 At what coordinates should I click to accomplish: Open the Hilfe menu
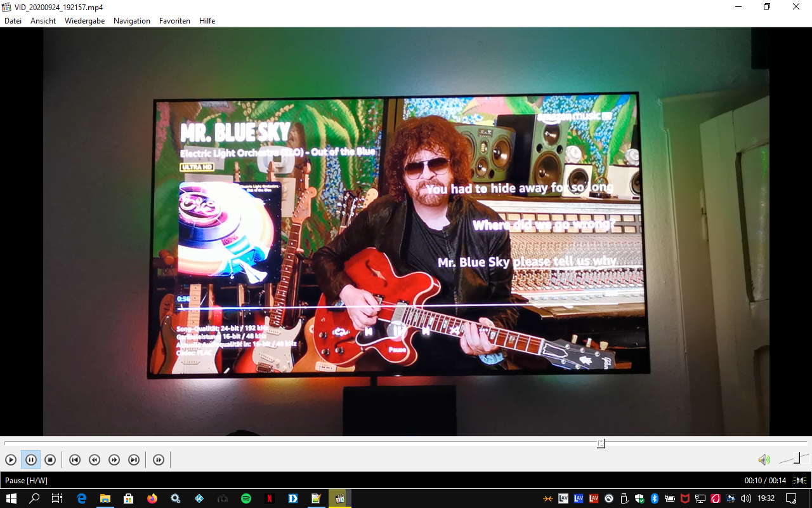pyautogui.click(x=207, y=21)
